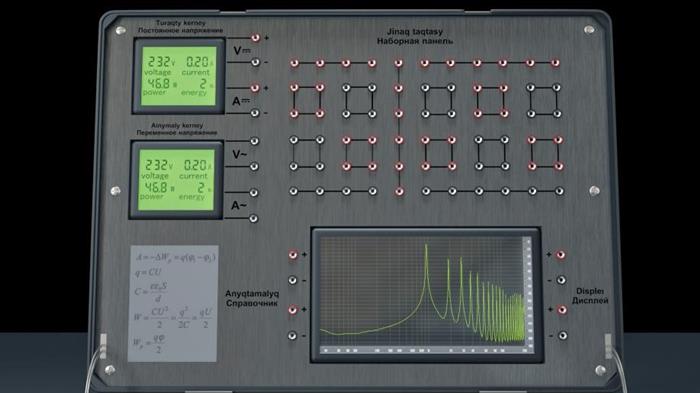Open the formula reference card Anyqtamalyq

pos(173,303)
